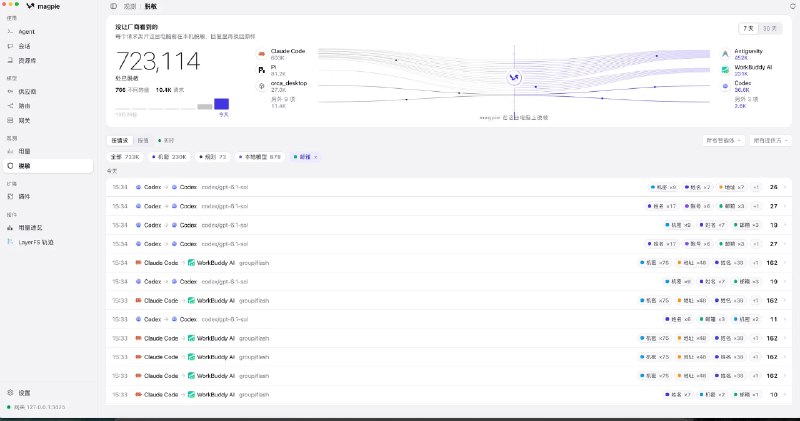Expand the row totaling 26 with its chevron
Screen dimensions: 800x421
[x=785, y=187]
